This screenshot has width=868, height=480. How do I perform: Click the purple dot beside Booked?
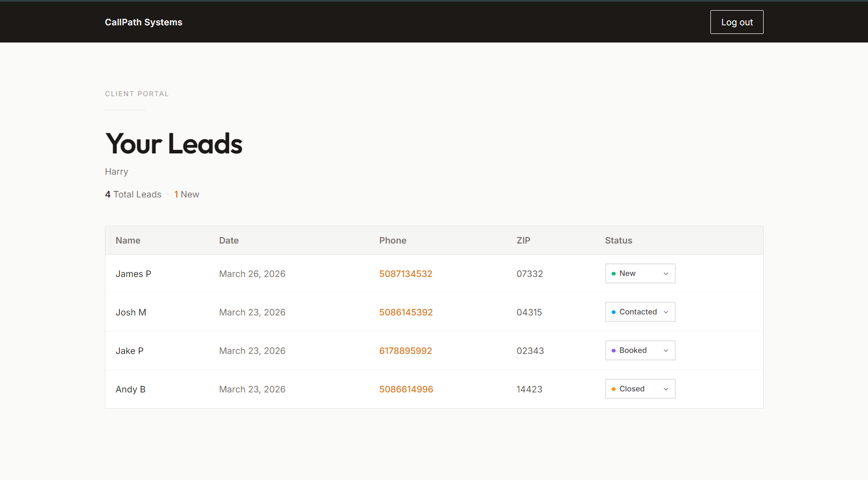click(614, 350)
